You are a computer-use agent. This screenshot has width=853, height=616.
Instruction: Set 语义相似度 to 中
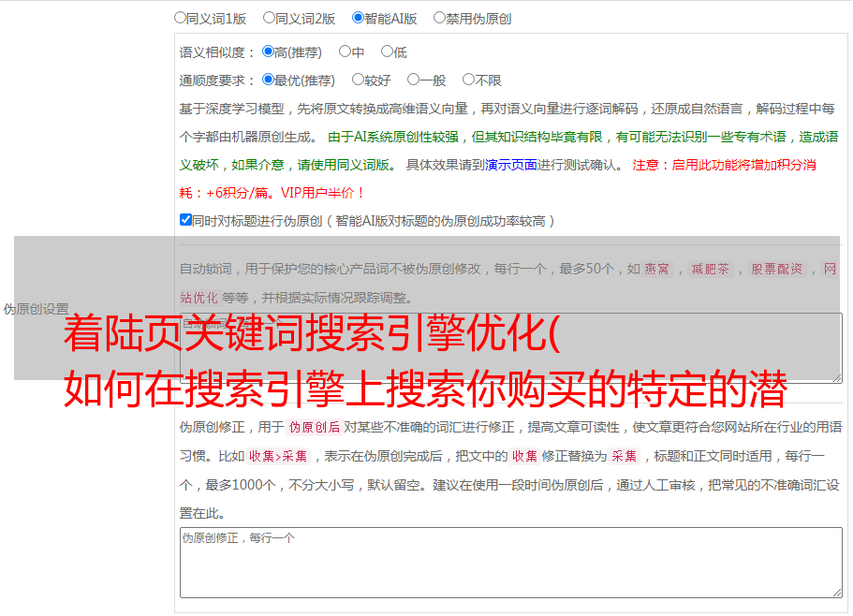pyautogui.click(x=345, y=51)
